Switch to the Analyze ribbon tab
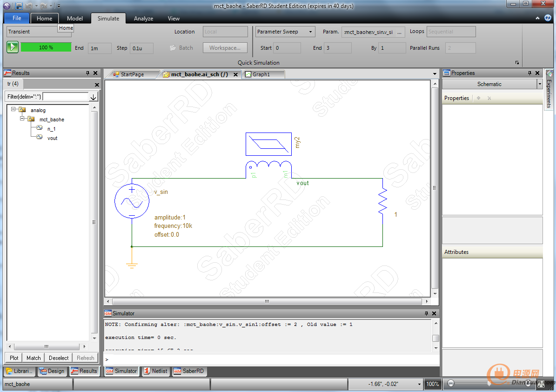This screenshot has height=392, width=556. [x=144, y=19]
